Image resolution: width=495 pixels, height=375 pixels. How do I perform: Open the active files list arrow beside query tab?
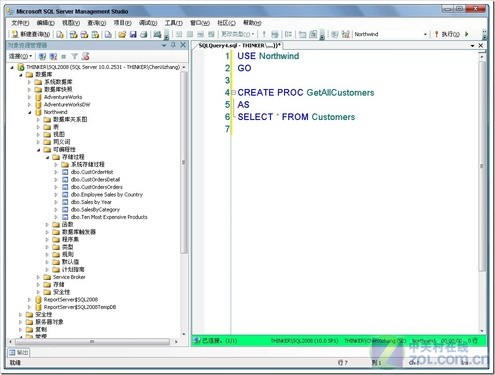coord(472,46)
